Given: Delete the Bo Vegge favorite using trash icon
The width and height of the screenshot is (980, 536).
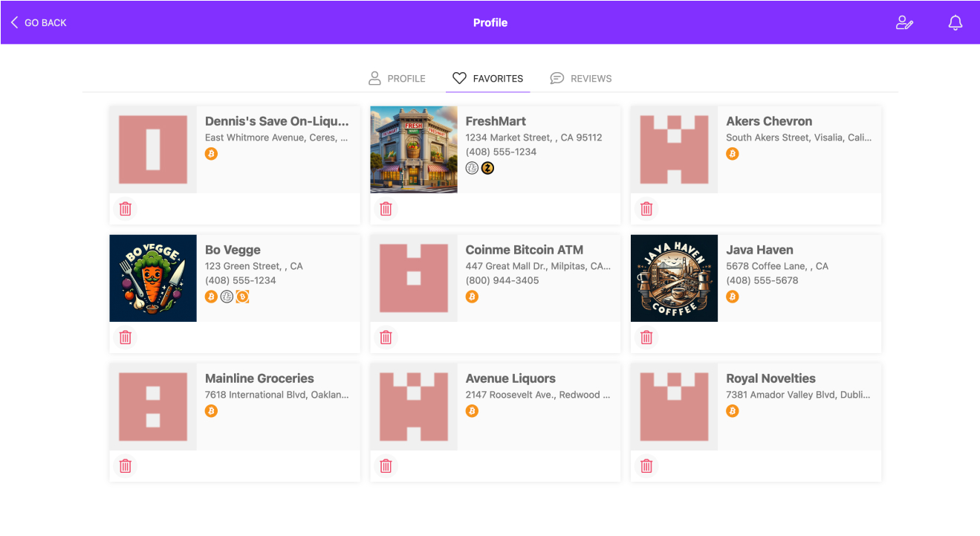Looking at the screenshot, I should [x=126, y=338].
